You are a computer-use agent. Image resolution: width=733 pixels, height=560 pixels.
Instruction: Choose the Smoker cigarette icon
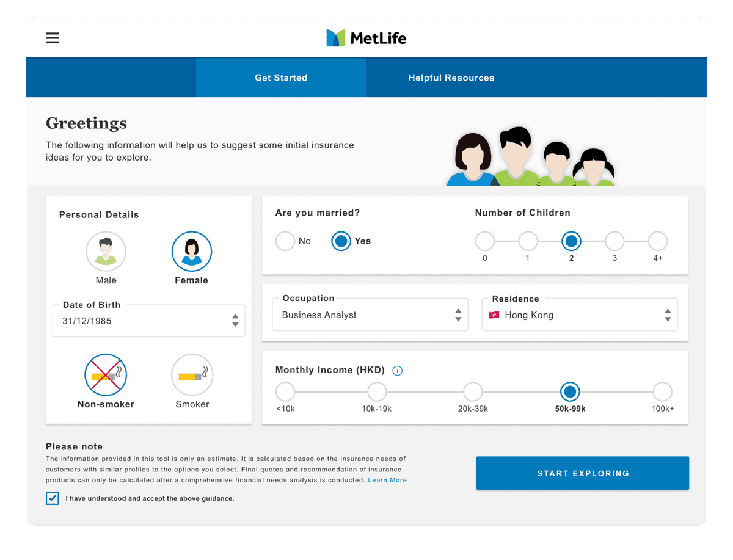[x=192, y=375]
